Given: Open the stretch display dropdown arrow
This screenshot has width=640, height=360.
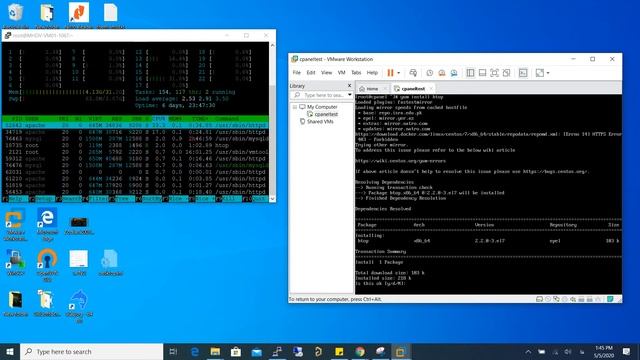Looking at the screenshot, I should coord(548,73).
